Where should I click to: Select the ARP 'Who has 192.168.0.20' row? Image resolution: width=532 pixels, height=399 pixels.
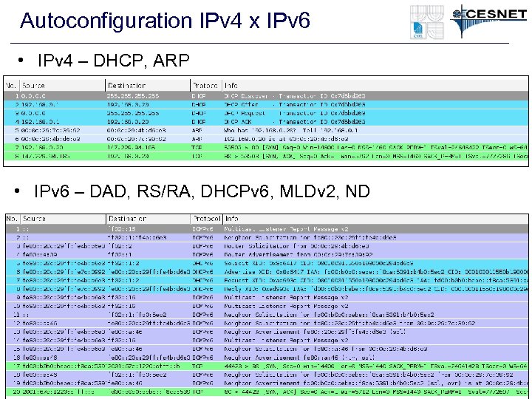(266, 130)
